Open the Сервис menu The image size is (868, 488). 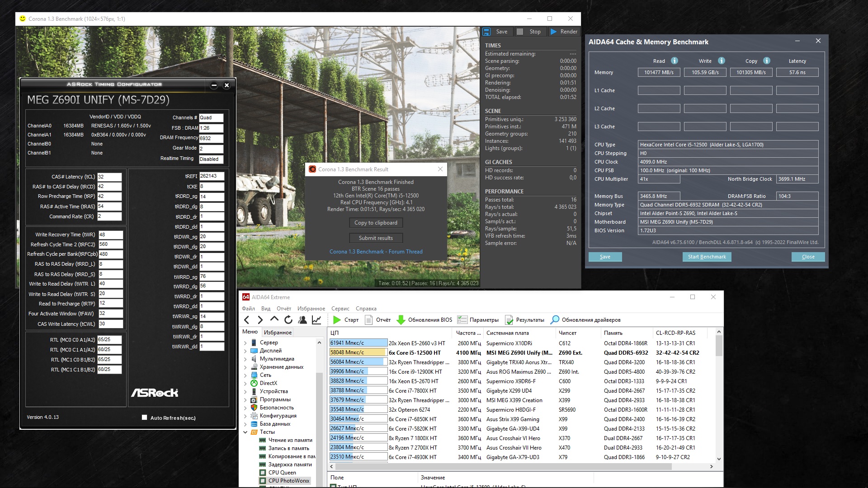pos(340,309)
